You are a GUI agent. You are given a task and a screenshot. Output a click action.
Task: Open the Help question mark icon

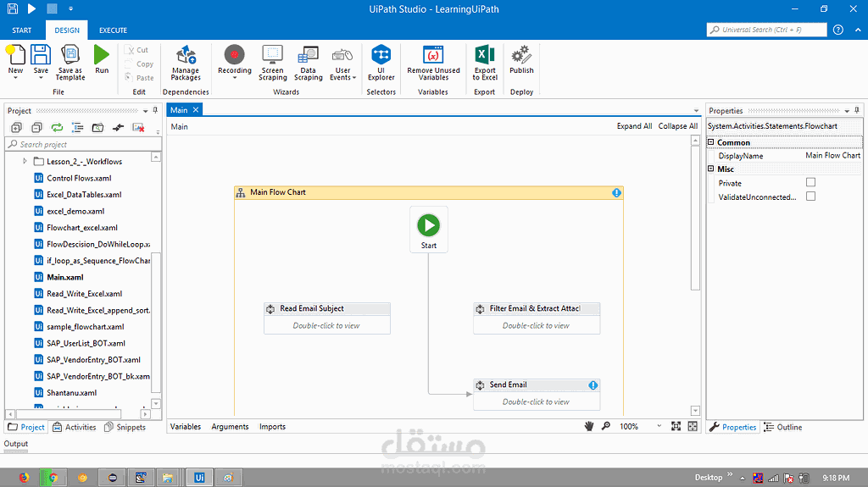point(838,30)
